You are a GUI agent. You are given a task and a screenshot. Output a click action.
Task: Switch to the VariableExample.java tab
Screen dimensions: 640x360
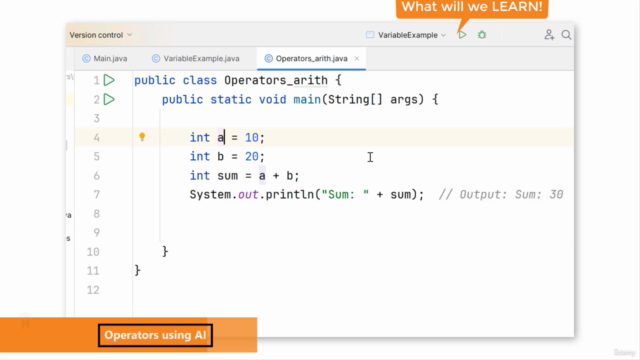point(196,58)
